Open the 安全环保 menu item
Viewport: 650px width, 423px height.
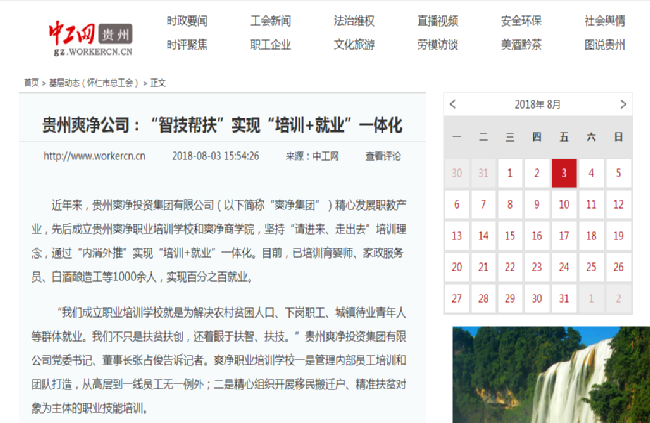[x=521, y=21]
